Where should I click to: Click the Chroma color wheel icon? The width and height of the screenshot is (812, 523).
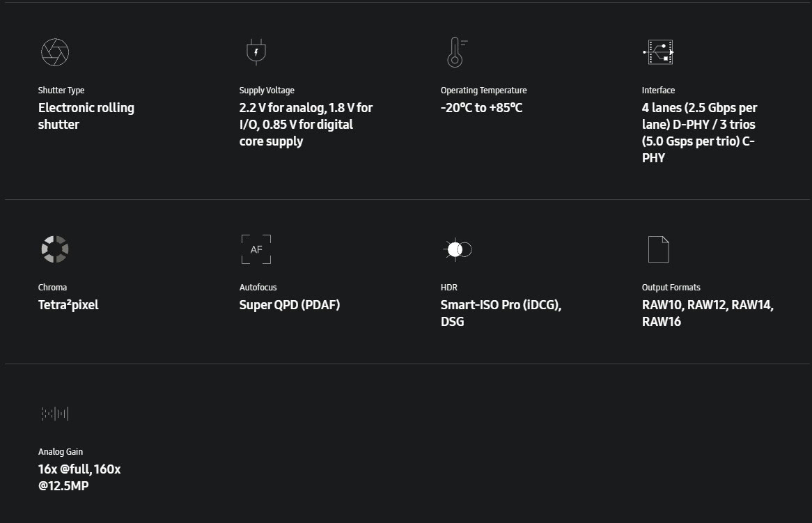(x=55, y=249)
